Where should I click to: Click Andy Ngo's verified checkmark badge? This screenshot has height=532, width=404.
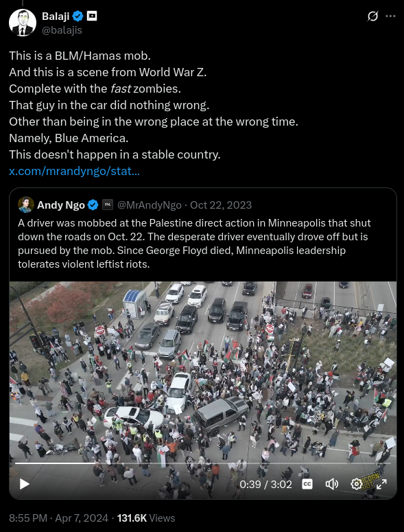(x=93, y=205)
